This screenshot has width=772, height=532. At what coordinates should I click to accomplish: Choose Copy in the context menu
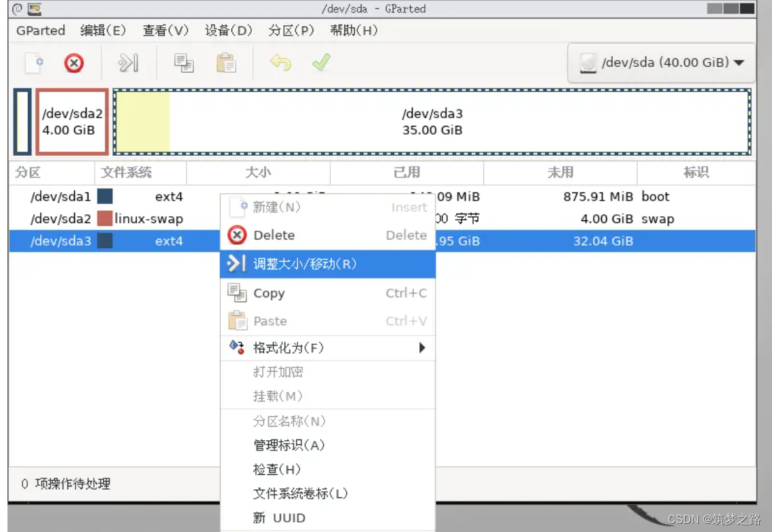click(x=328, y=293)
